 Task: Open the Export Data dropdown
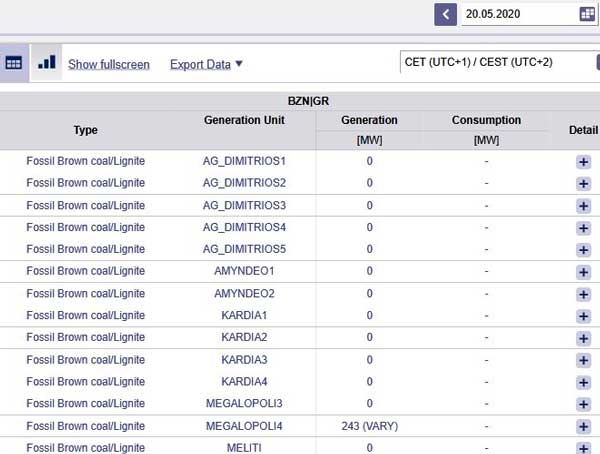point(206,64)
